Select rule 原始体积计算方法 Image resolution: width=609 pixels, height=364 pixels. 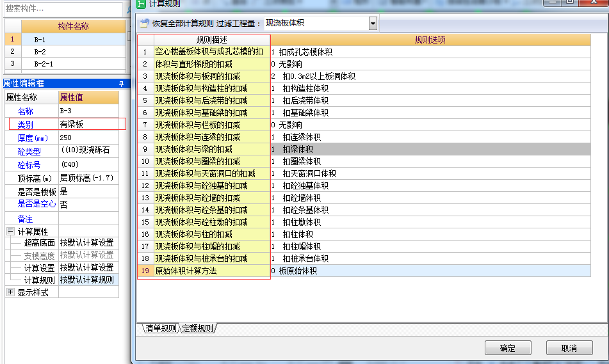212,271
